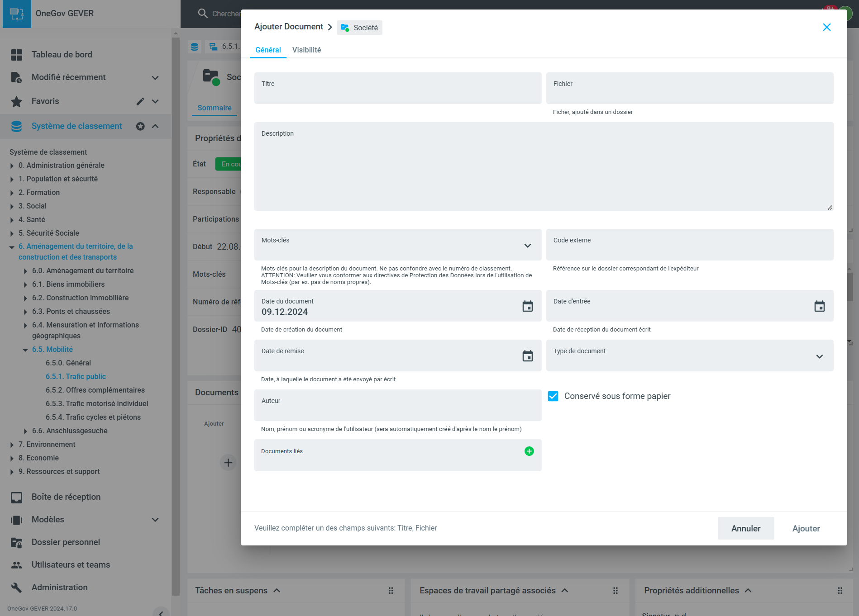
Task: Open calendar picker for Date de remise
Action: tap(527, 356)
